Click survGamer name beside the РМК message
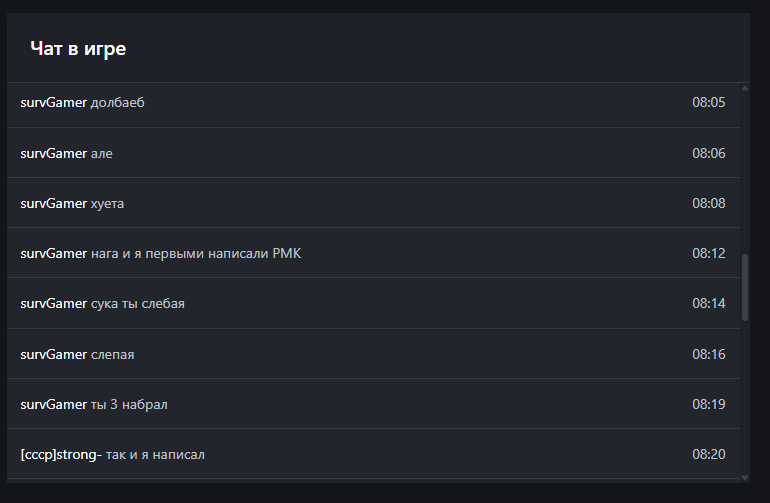This screenshot has height=503, width=770. pyautogui.click(x=53, y=253)
